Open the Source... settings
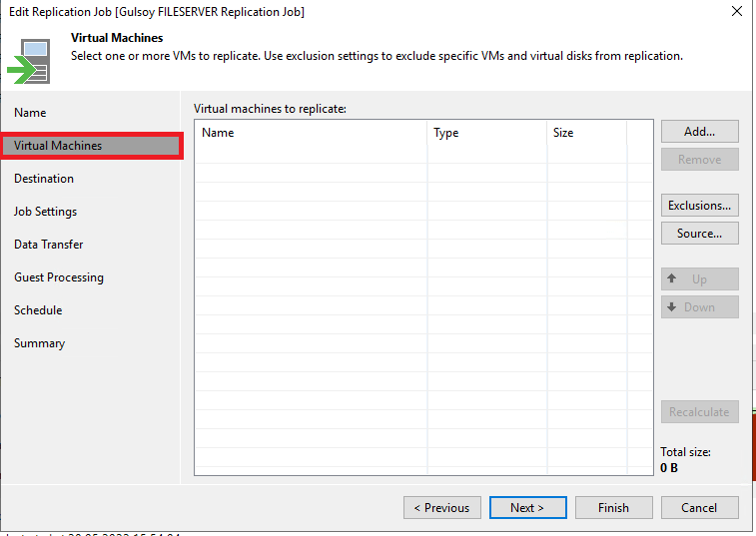 (699, 234)
